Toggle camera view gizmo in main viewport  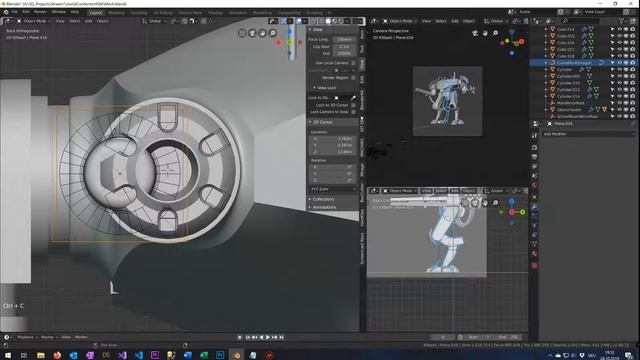pyautogui.click(x=252, y=33)
